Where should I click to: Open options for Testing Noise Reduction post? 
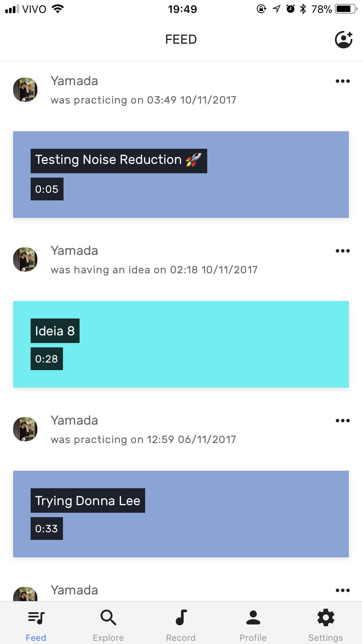[x=342, y=81]
